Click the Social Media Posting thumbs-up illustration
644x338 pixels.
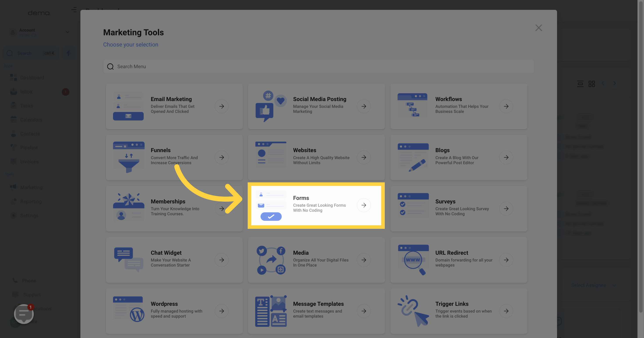pos(271,106)
